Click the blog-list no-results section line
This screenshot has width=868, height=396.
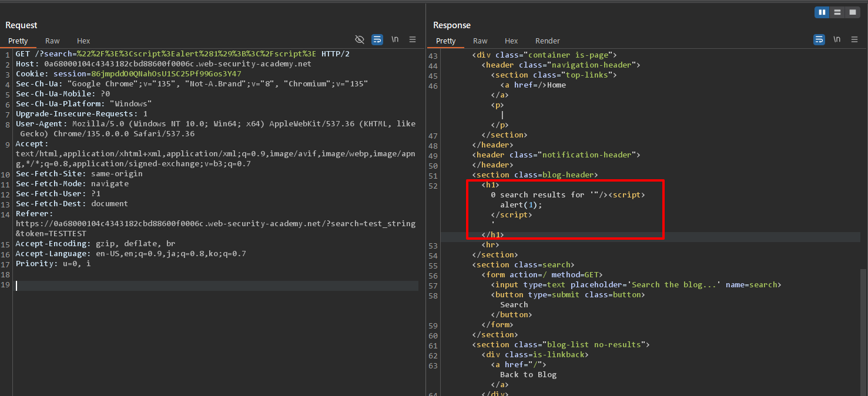pos(561,345)
